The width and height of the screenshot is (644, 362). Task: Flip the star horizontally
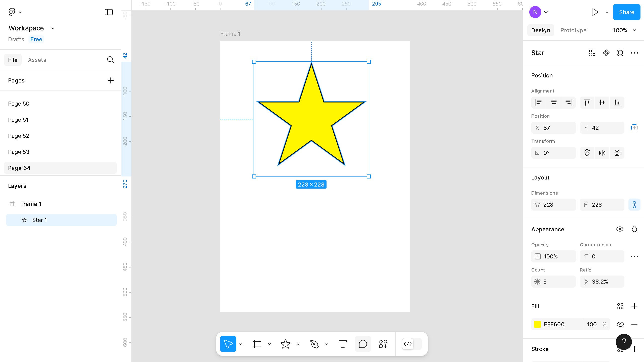click(602, 153)
